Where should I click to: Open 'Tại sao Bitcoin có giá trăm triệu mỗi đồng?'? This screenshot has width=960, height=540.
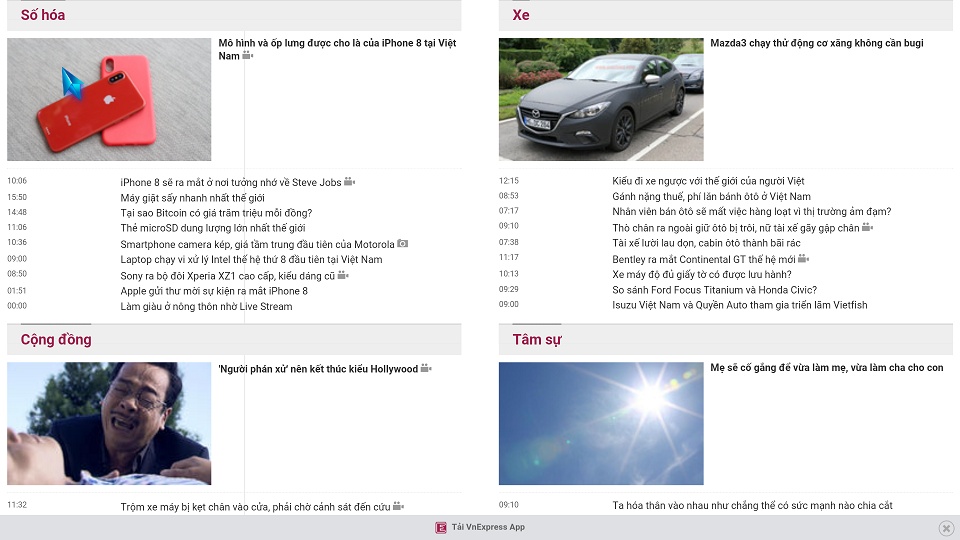[216, 213]
